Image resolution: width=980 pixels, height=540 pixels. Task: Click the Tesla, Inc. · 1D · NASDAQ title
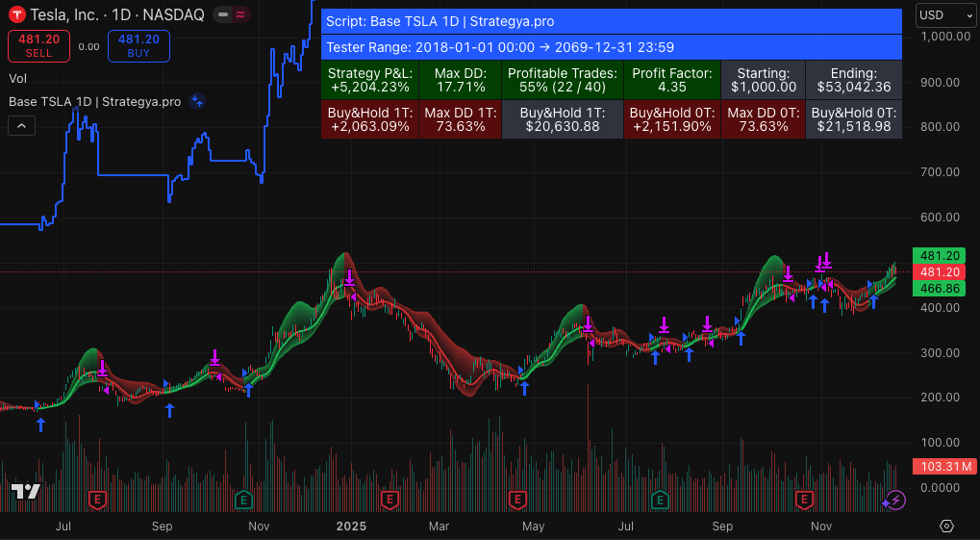click(x=117, y=14)
